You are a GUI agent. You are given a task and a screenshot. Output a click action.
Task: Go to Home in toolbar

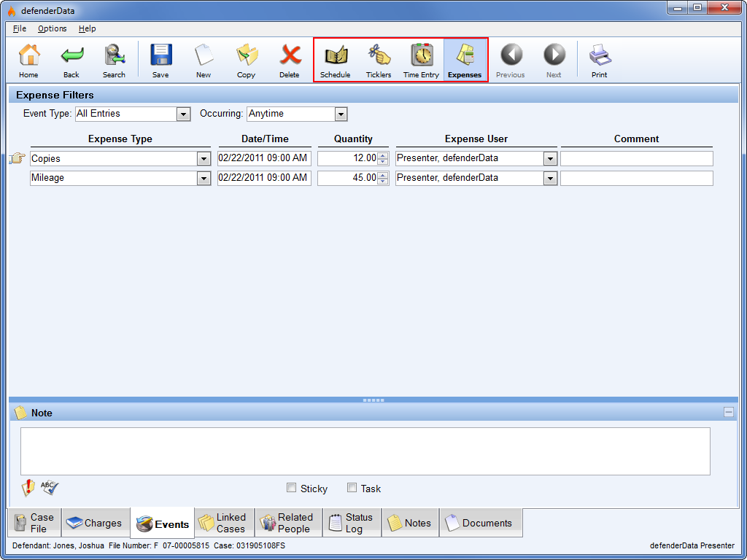tap(28, 61)
